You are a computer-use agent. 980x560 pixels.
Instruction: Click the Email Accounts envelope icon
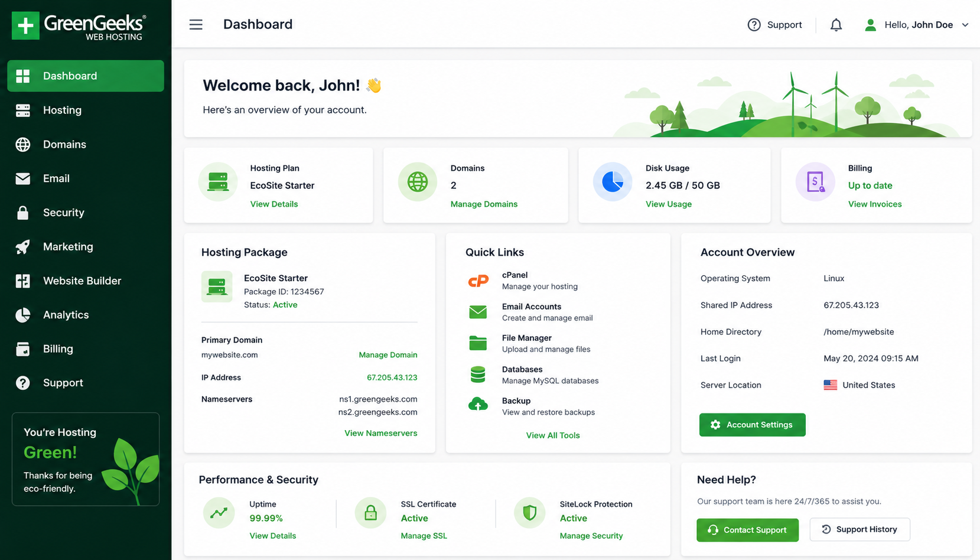point(478,312)
